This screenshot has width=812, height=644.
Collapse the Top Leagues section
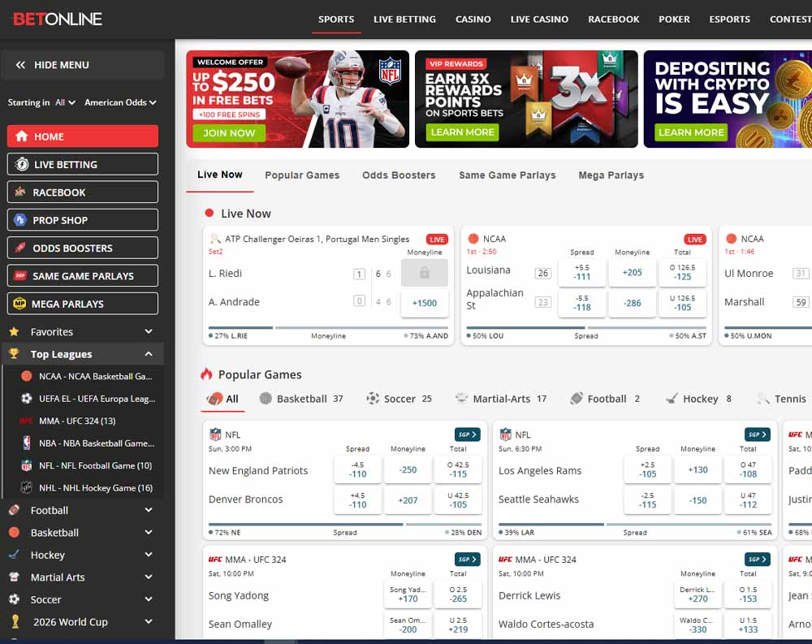click(x=147, y=353)
